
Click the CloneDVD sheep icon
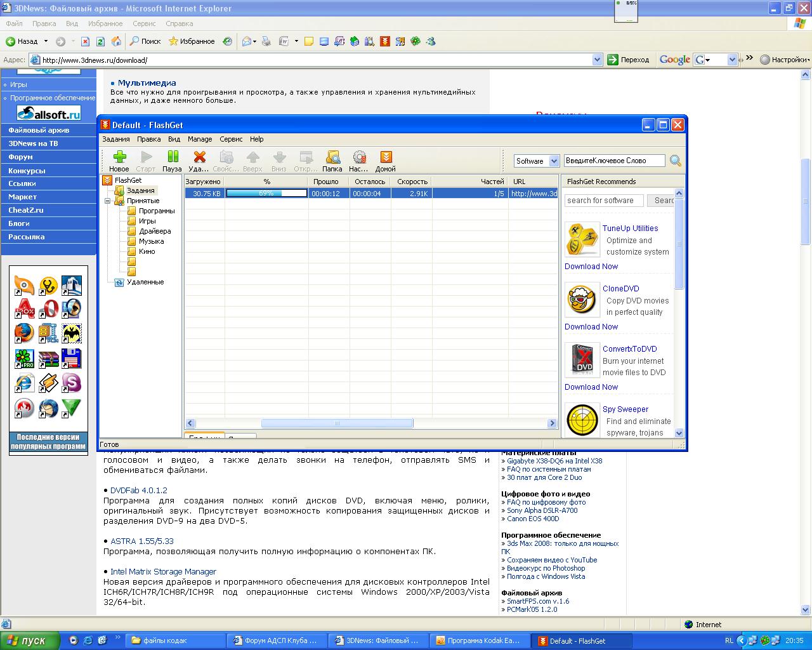pyautogui.click(x=582, y=300)
